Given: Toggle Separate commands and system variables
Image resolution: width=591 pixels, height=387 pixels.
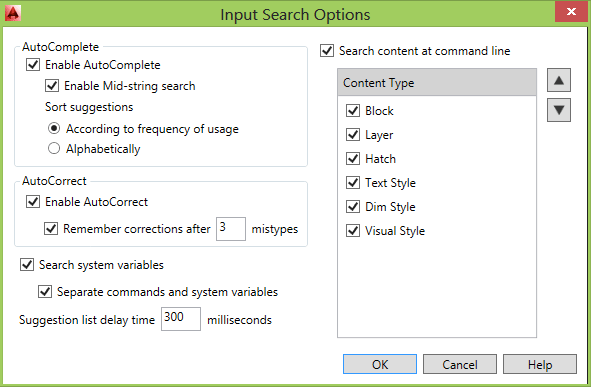Looking at the screenshot, I should 45,291.
